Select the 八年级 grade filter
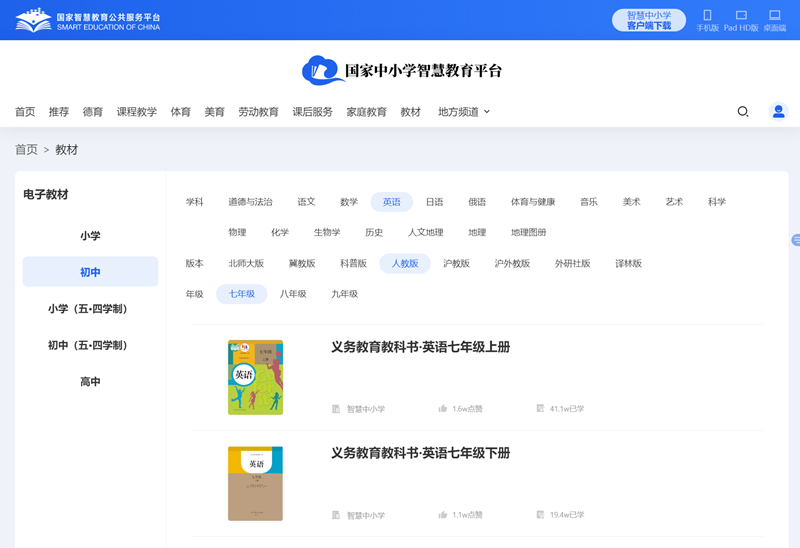The height and width of the screenshot is (548, 800). pos(293,294)
